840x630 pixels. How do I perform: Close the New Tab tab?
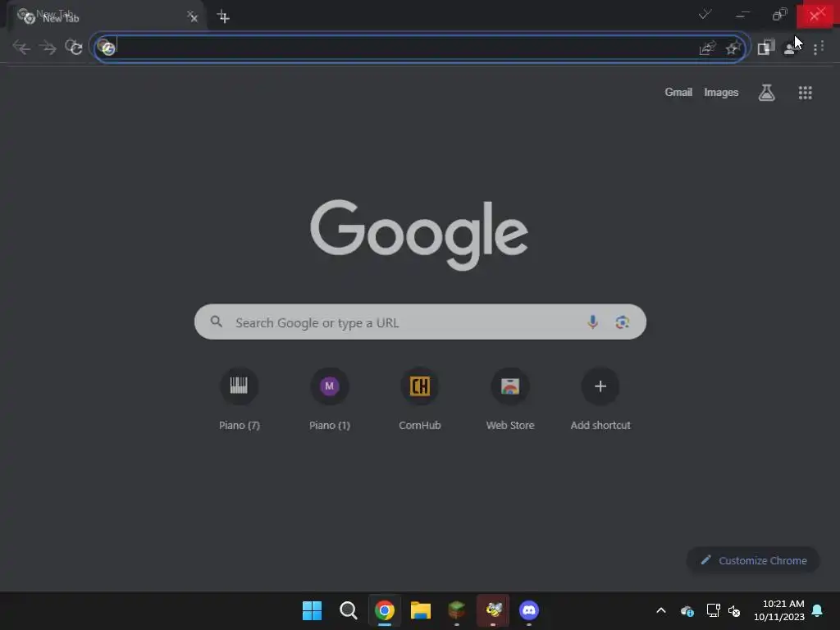(193, 17)
